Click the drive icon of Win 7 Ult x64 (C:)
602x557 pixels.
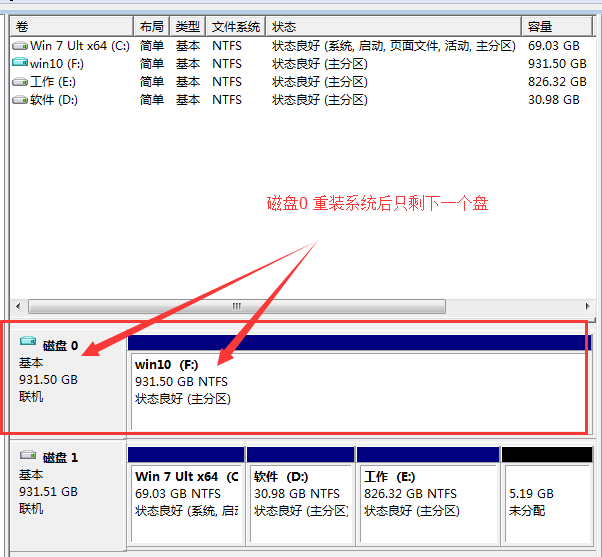(20, 46)
